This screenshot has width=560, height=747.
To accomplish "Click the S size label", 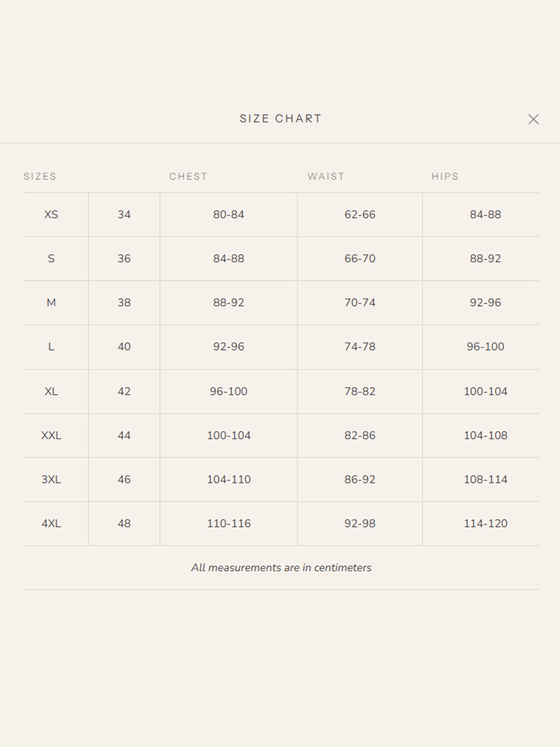I will (51, 259).
